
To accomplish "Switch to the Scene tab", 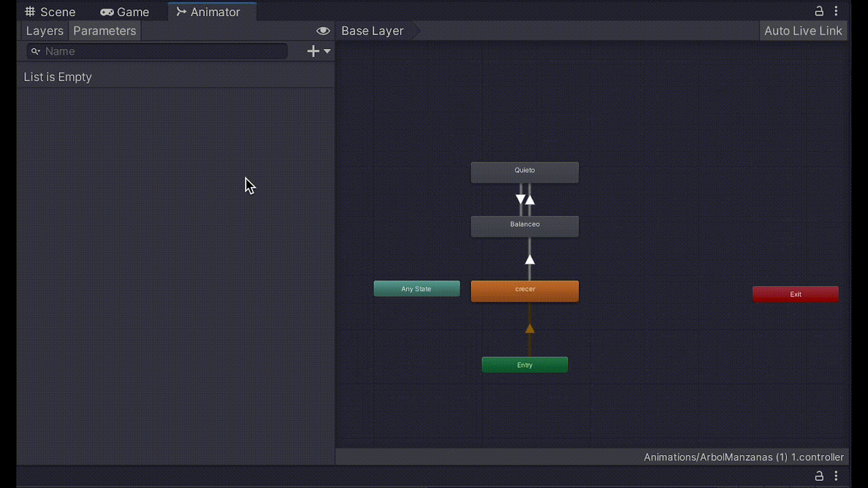I will point(50,12).
